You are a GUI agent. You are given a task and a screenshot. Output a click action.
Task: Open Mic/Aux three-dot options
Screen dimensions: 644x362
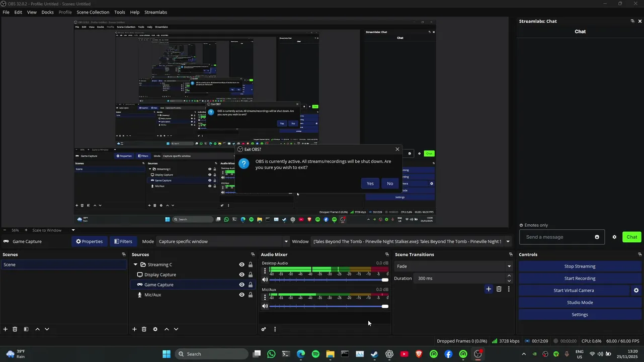click(265, 297)
